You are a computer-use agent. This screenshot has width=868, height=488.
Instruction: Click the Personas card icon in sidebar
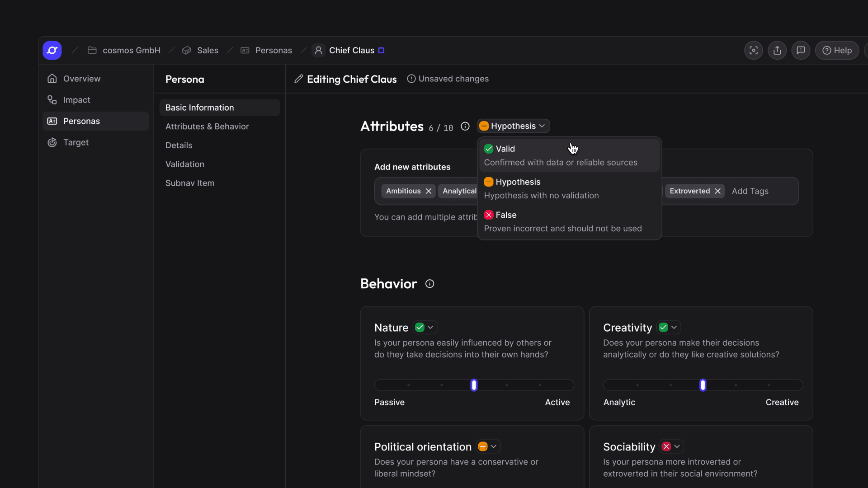[x=52, y=121]
